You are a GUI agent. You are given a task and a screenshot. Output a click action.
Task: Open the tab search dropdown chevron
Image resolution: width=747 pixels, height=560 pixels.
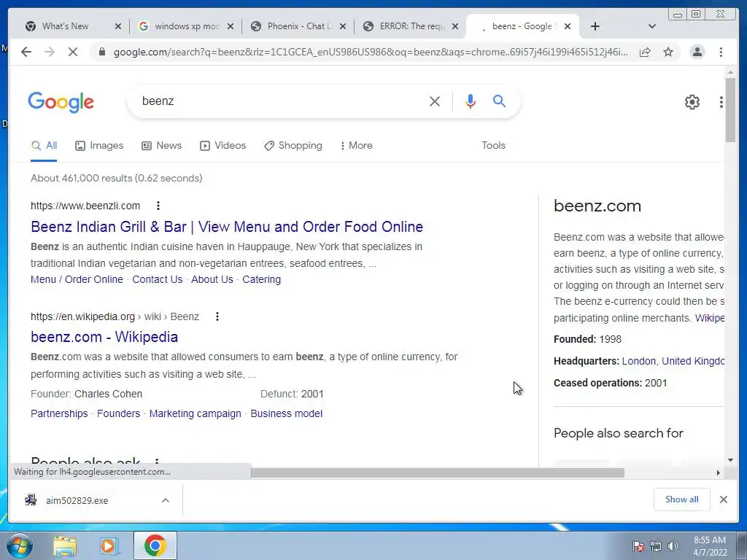pos(652,27)
